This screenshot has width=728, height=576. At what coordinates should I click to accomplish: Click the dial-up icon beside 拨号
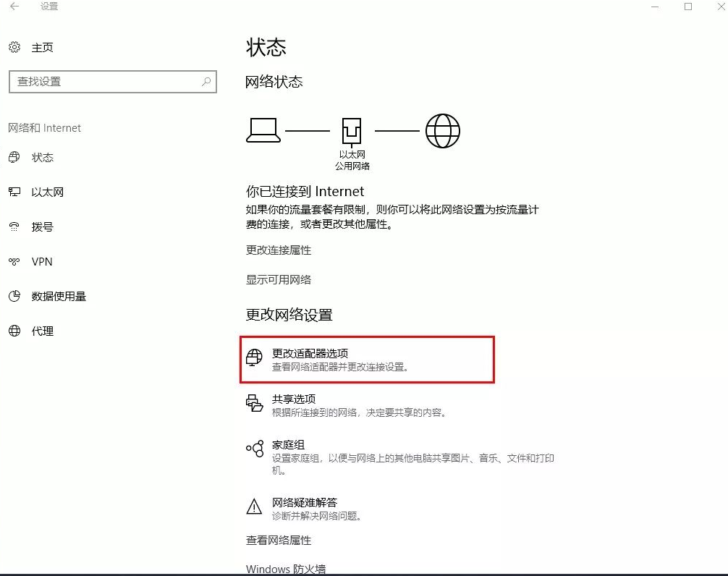[14, 226]
